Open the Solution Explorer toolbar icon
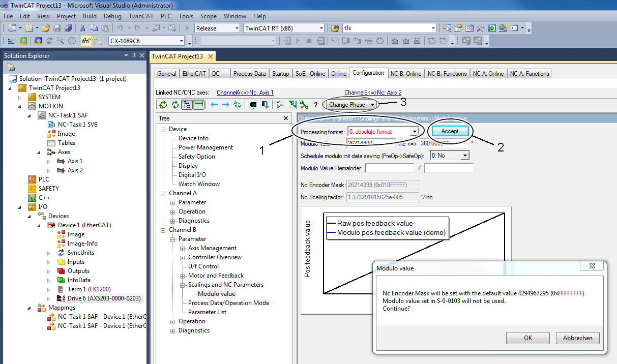The height and width of the screenshot is (364, 617). coord(447,28)
